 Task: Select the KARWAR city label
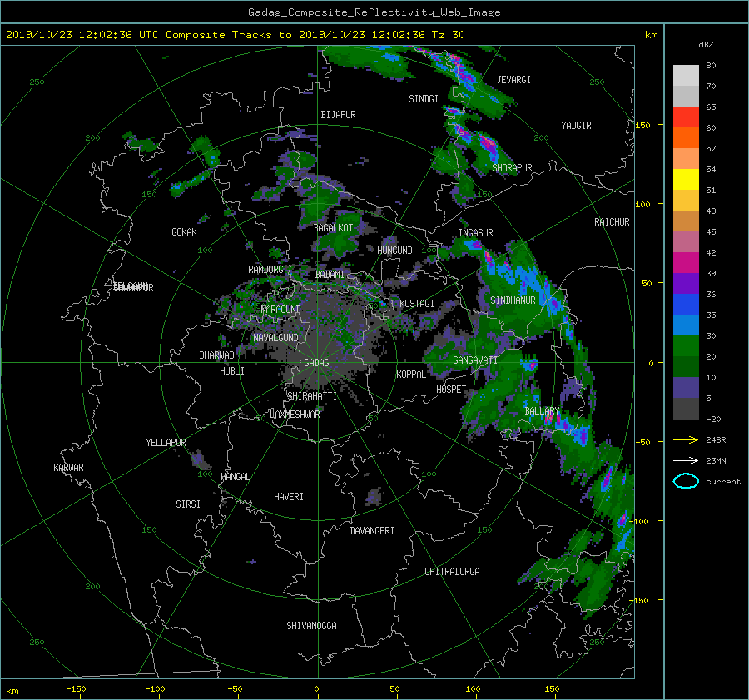(68, 468)
